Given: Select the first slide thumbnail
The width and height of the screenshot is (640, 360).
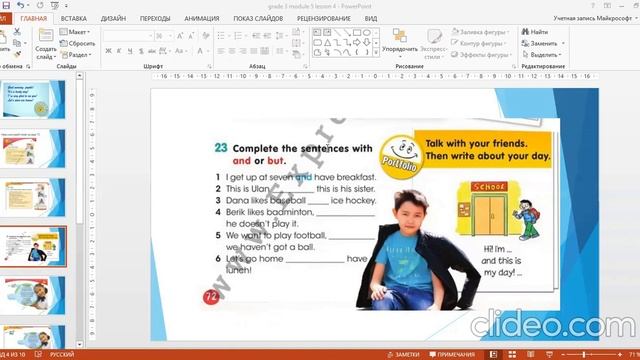Looking at the screenshot, I should click(33, 100).
